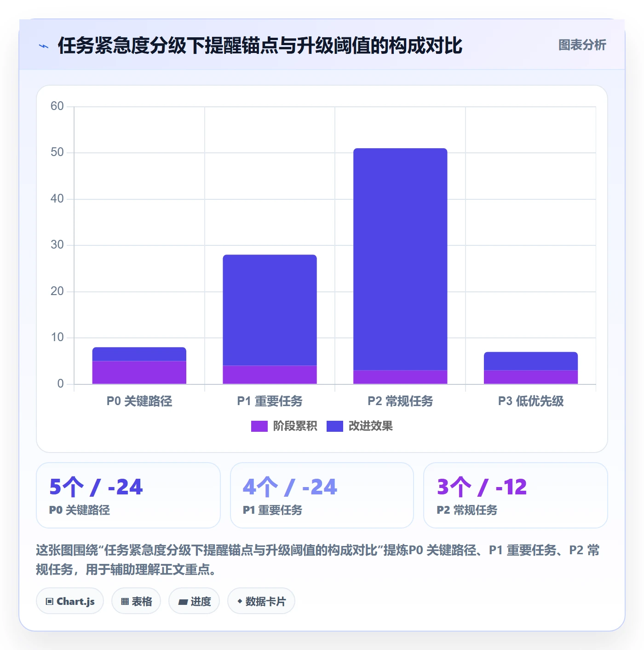644x650 pixels.
Task: Click the lightning icon beside the title
Action: [x=44, y=46]
